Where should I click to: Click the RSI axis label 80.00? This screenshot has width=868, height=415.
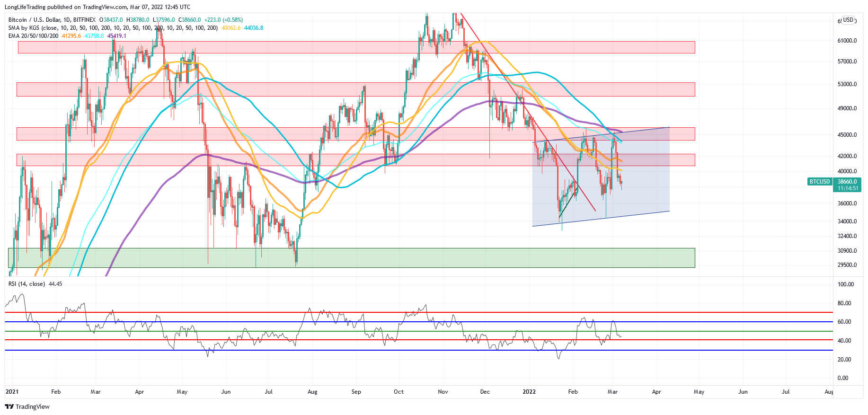[844, 303]
